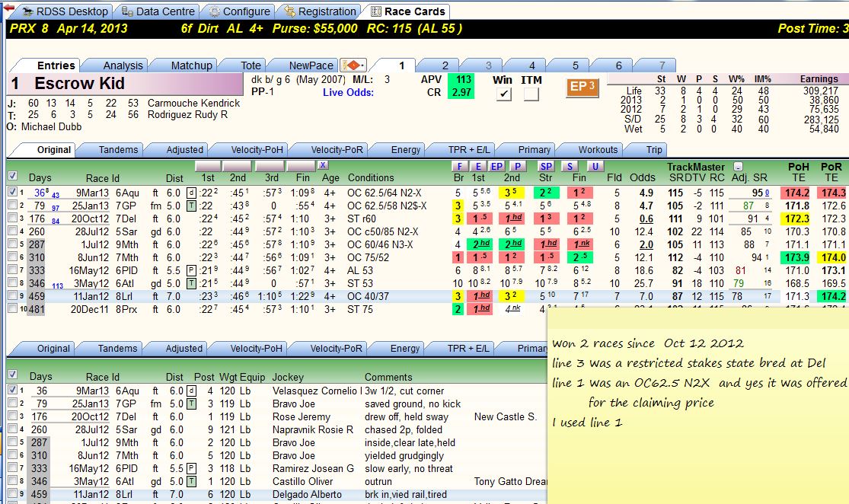Click the E pace filter button
Image resolution: width=849 pixels, height=504 pixels.
click(478, 166)
